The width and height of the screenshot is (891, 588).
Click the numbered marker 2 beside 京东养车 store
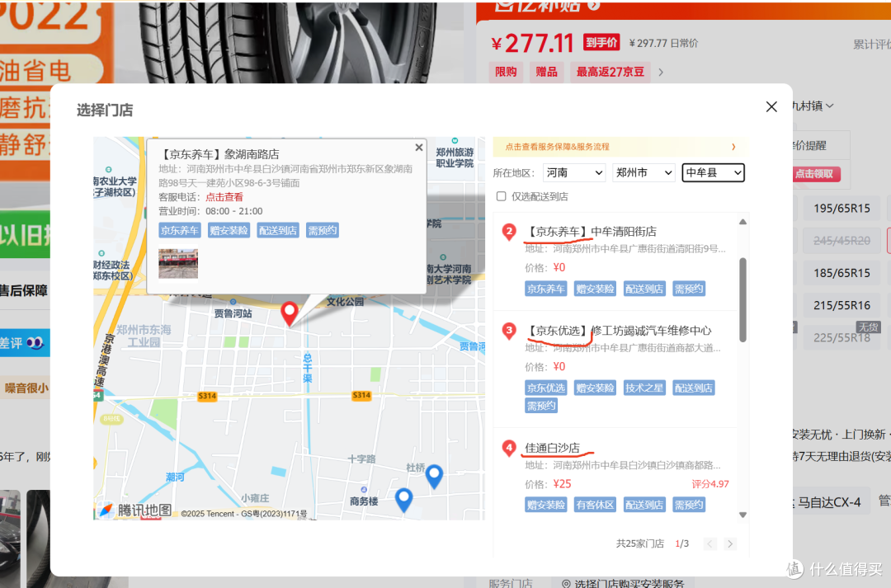click(x=509, y=233)
